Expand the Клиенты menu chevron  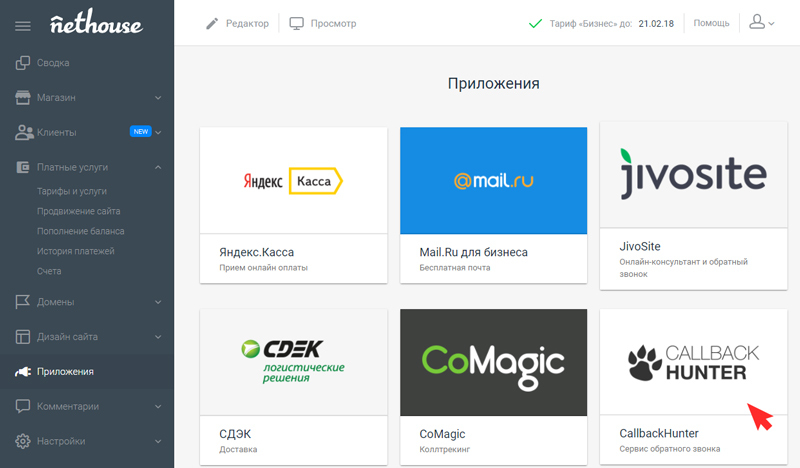pos(158,132)
